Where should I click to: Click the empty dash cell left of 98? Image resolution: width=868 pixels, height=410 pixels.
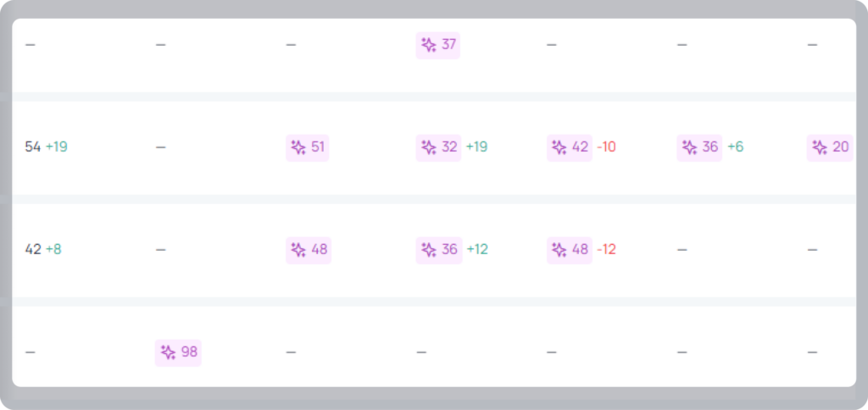(30, 352)
